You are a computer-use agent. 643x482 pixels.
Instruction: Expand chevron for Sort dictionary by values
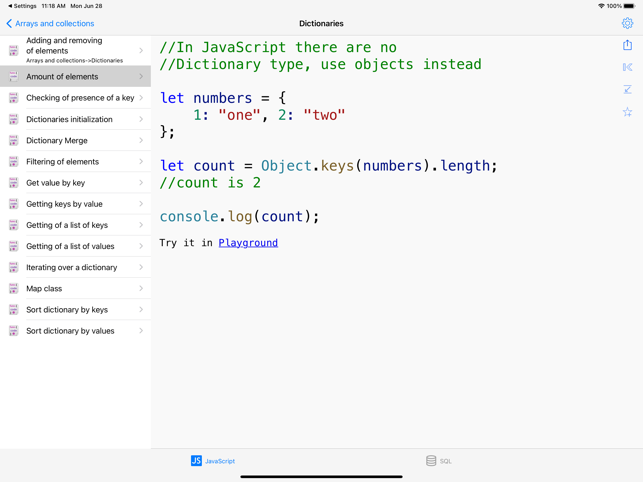141,331
